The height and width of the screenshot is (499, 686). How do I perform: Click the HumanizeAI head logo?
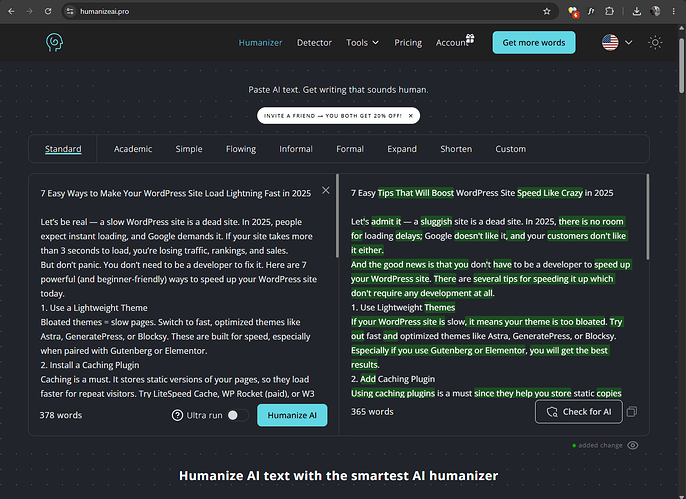point(55,42)
